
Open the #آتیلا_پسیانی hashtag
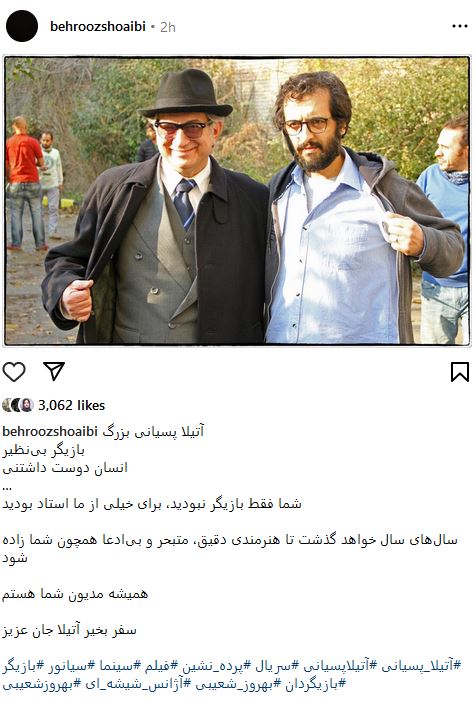click(421, 666)
